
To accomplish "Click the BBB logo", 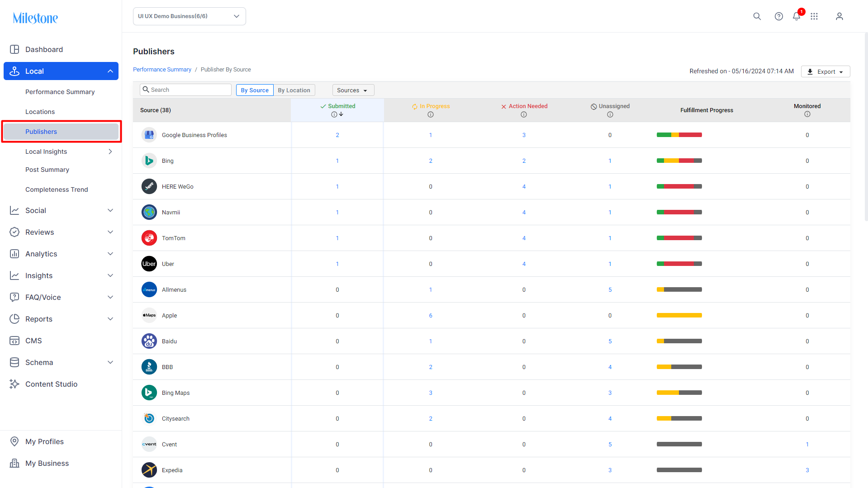I will coord(149,367).
